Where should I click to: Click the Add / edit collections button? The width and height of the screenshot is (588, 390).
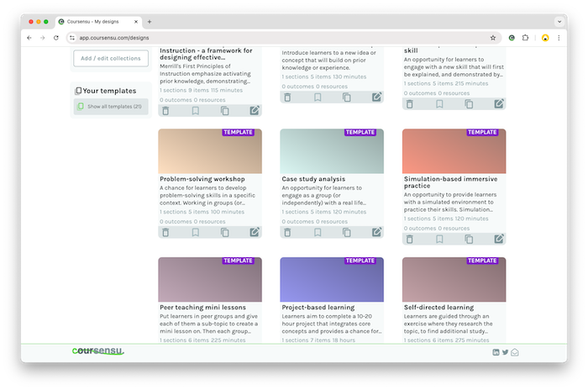point(112,58)
